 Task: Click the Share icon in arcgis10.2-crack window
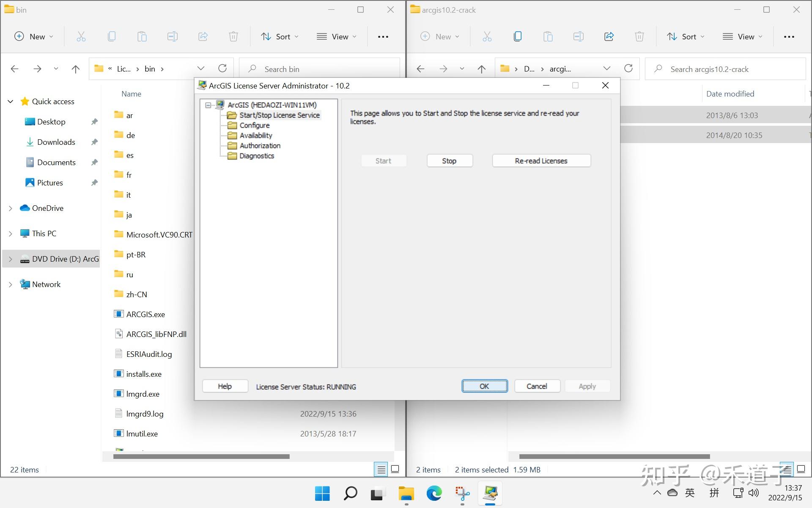[x=609, y=37]
